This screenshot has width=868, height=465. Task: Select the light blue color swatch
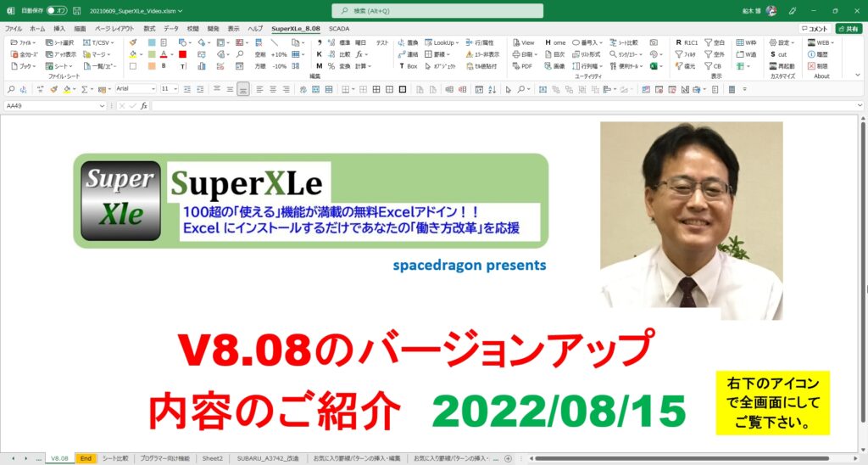click(152, 42)
